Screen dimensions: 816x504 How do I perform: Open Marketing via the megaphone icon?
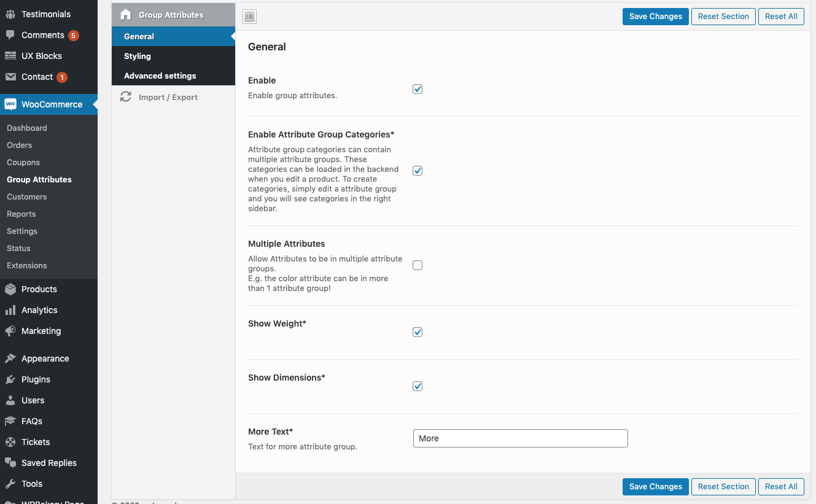10,331
